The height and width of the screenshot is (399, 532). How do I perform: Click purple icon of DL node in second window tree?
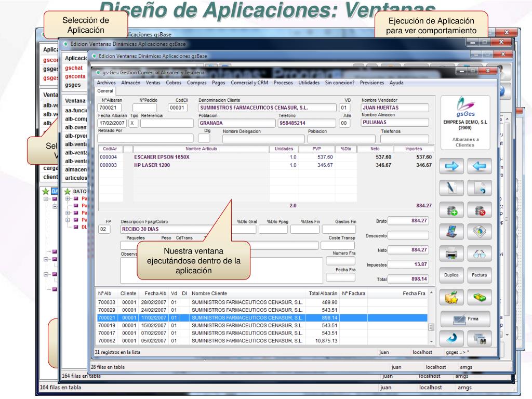click(x=76, y=227)
